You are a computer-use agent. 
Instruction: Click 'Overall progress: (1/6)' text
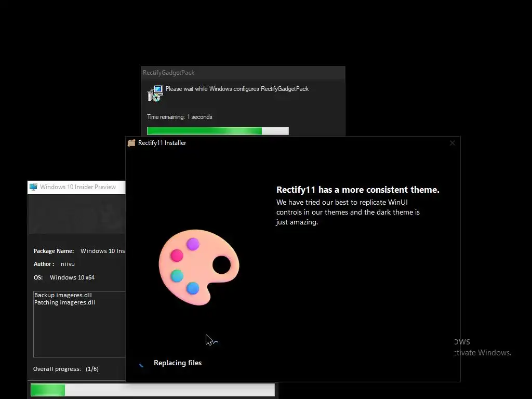66,369
